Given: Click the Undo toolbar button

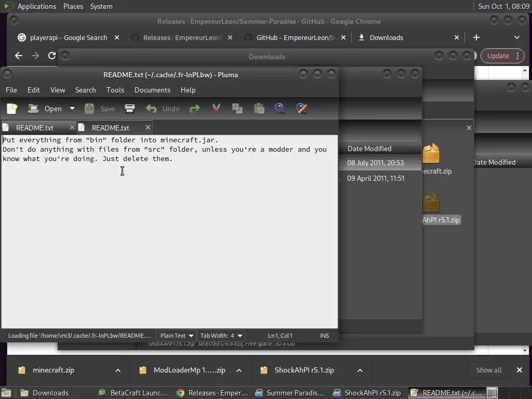Looking at the screenshot, I should [x=163, y=109].
